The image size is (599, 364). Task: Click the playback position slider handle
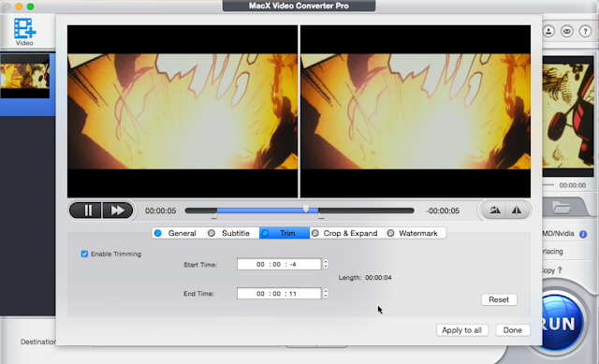coord(306,209)
